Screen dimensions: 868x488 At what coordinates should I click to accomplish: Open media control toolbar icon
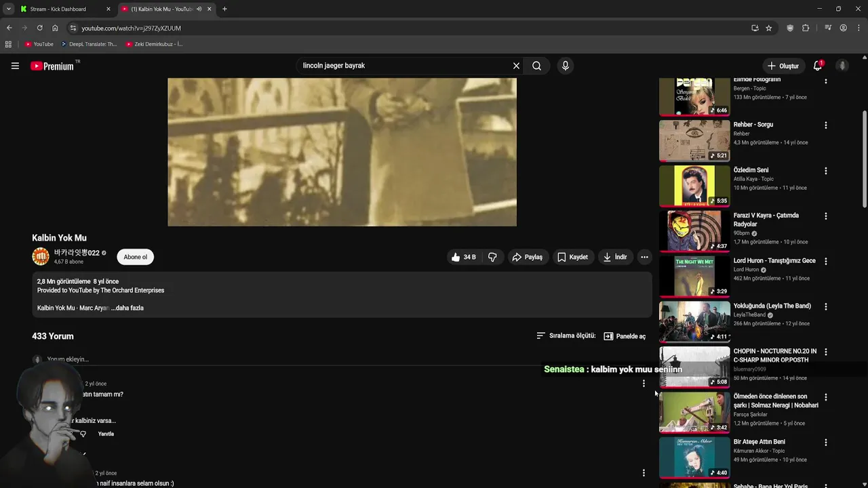828,28
